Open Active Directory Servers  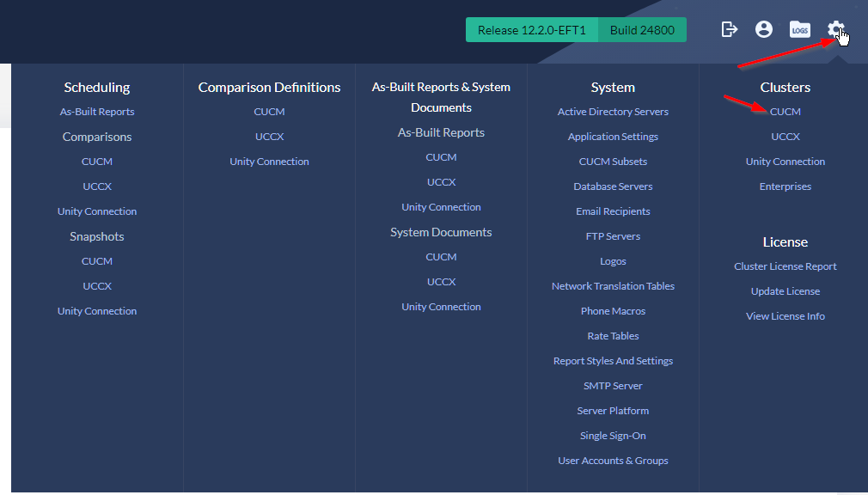click(613, 112)
